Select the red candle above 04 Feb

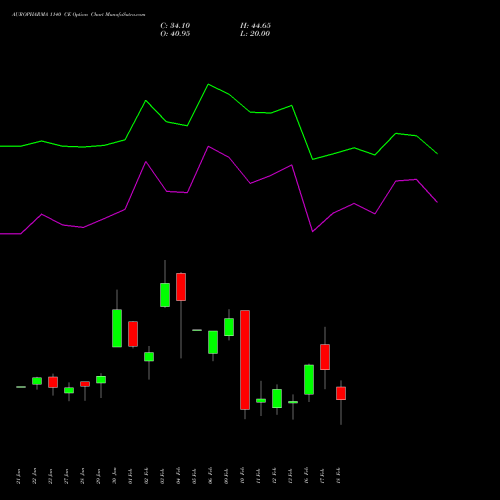[x=181, y=287]
